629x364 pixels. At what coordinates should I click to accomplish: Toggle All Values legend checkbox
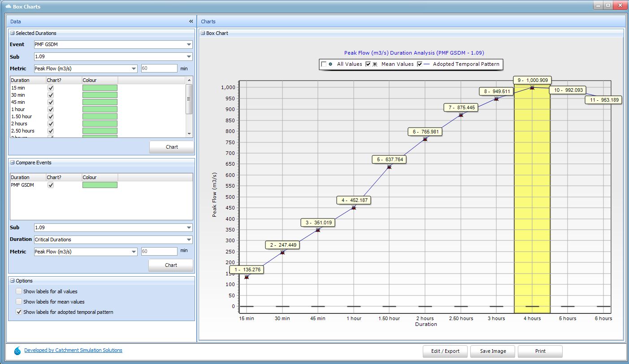point(324,64)
